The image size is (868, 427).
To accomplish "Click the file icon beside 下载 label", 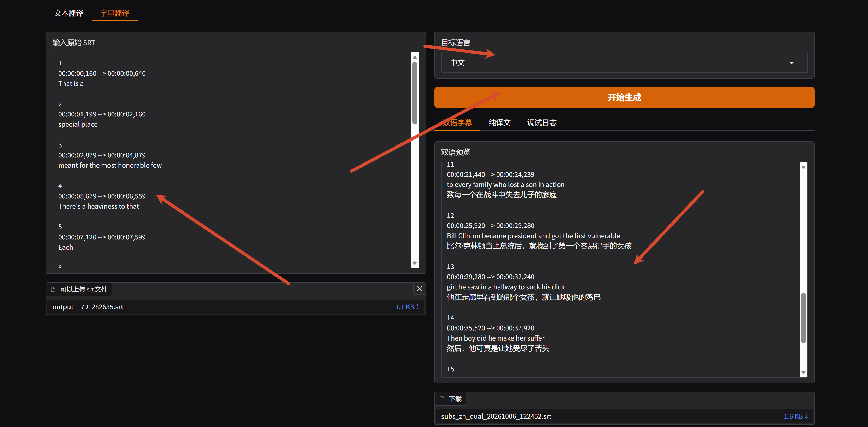I will (442, 399).
